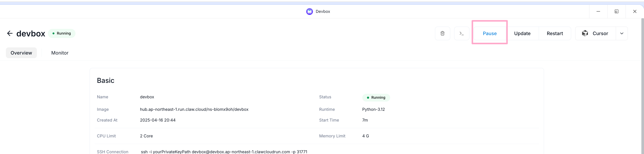644x154 pixels.
Task: Click the Update button
Action: [522, 33]
